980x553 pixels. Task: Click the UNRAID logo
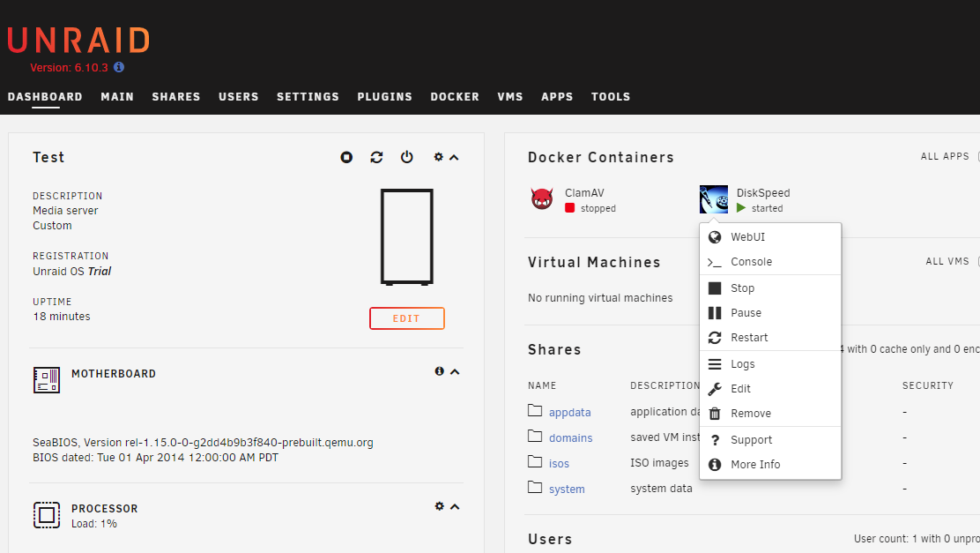78,41
